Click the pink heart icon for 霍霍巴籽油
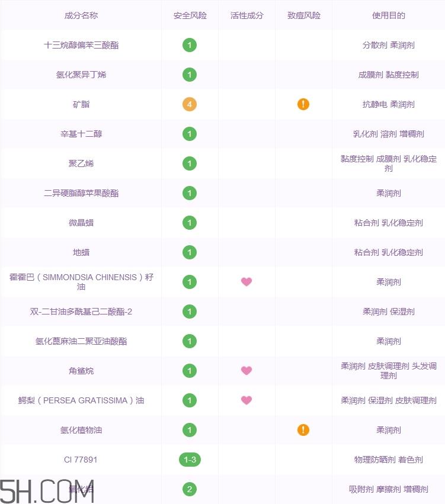Image resolution: width=445 pixels, height=504 pixels. point(246,281)
